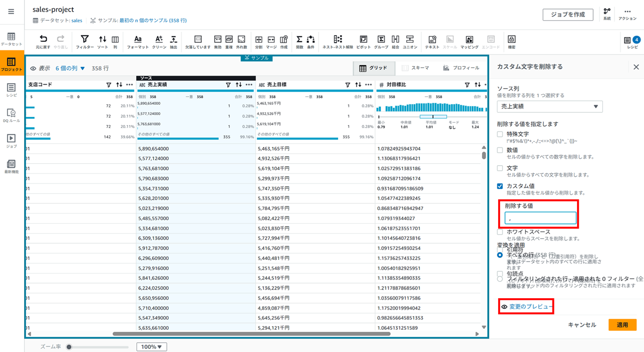Open the Filter (フィルター) tool

[x=85, y=42]
